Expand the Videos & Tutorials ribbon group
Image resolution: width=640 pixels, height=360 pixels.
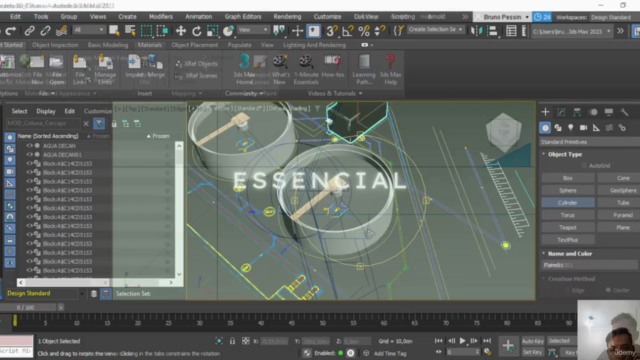335,93
